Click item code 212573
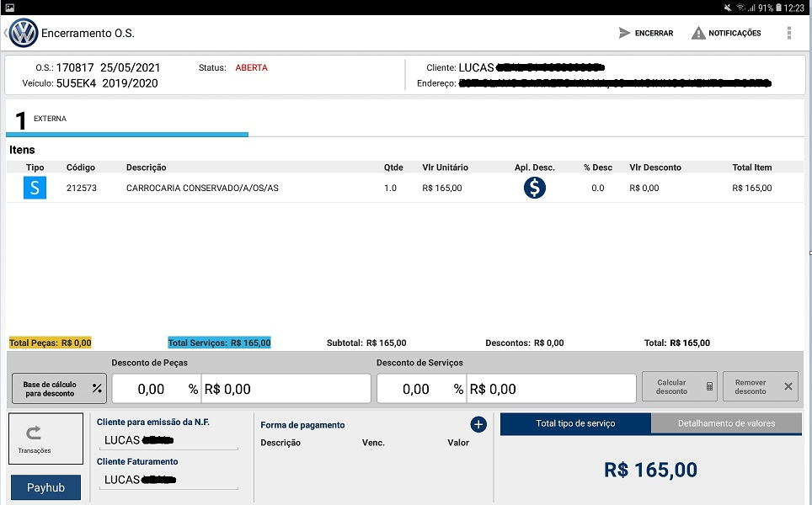This screenshot has width=812, height=505. pos(82,188)
